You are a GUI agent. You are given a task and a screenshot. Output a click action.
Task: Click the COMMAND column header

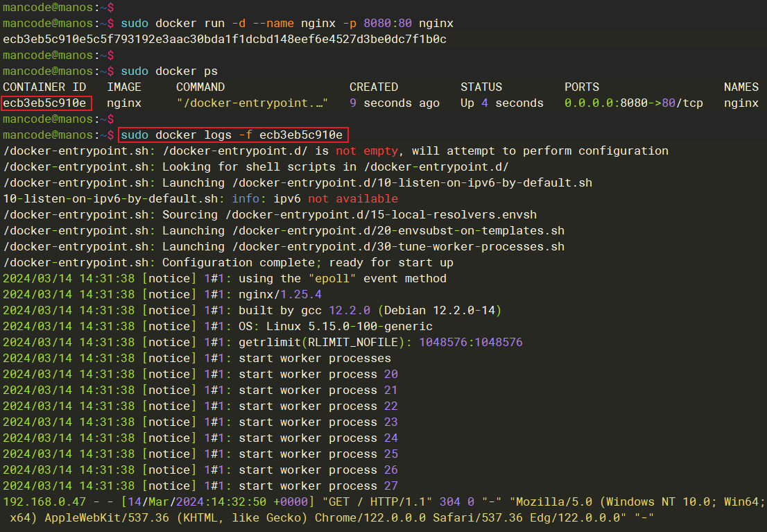(x=200, y=87)
